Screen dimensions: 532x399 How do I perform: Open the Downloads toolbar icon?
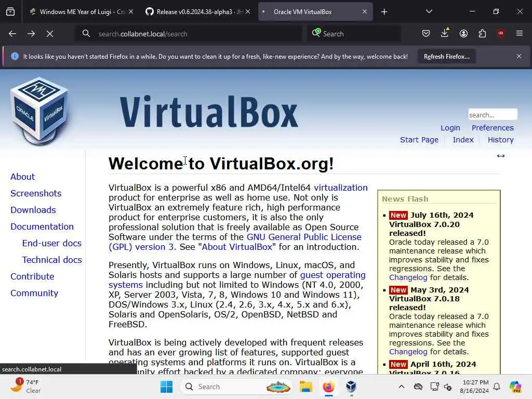click(445, 33)
